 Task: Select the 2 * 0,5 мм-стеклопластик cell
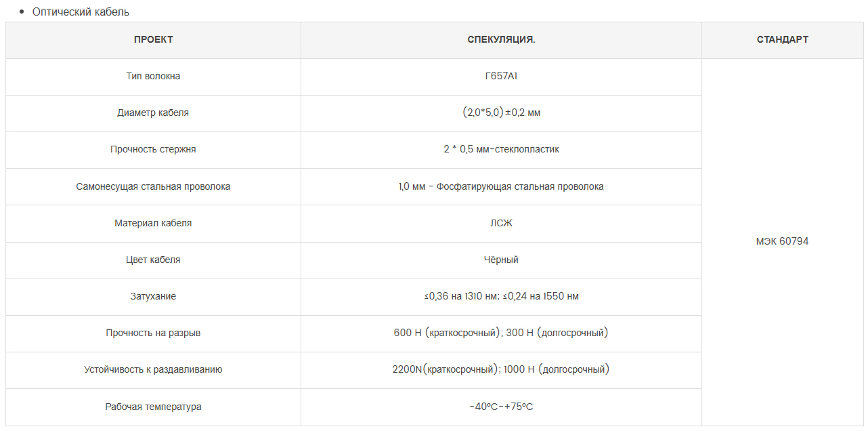click(501, 150)
